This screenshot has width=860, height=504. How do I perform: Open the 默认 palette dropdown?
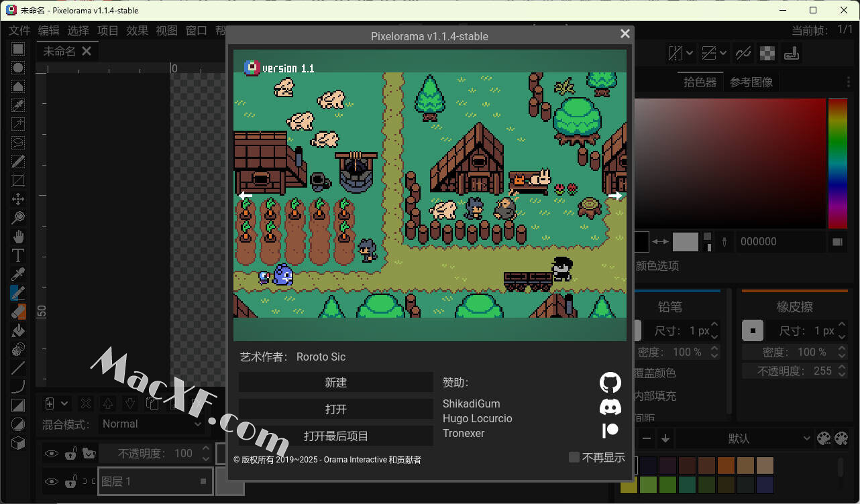744,438
